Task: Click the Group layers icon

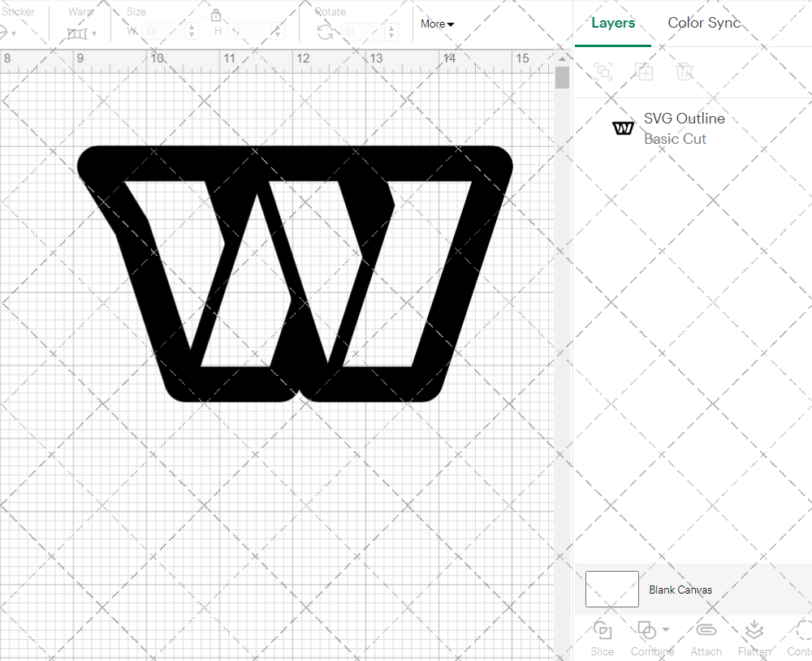Action: click(x=603, y=71)
